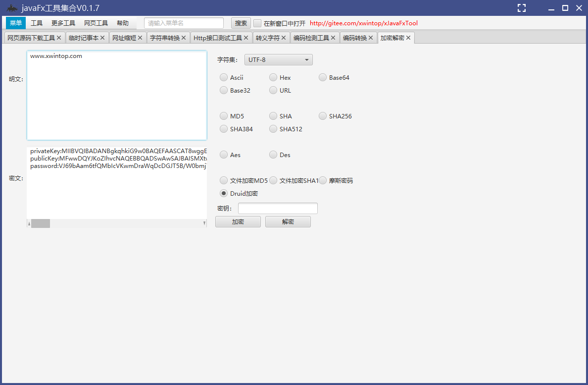The height and width of the screenshot is (385, 588).
Task: Click the ciphertext scrollbar right arrow
Action: coord(204,223)
